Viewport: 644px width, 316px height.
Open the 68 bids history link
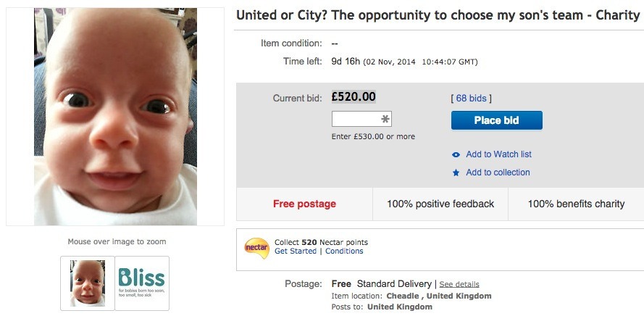(471, 98)
